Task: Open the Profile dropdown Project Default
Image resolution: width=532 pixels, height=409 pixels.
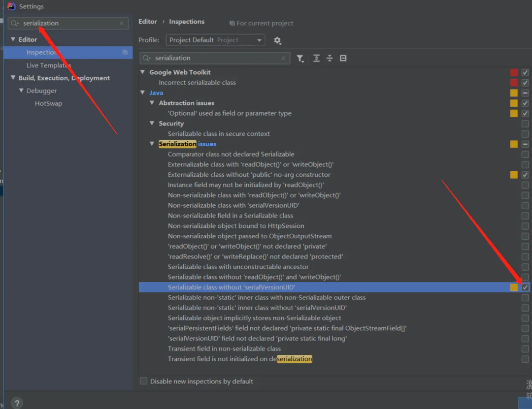Action: pos(215,40)
